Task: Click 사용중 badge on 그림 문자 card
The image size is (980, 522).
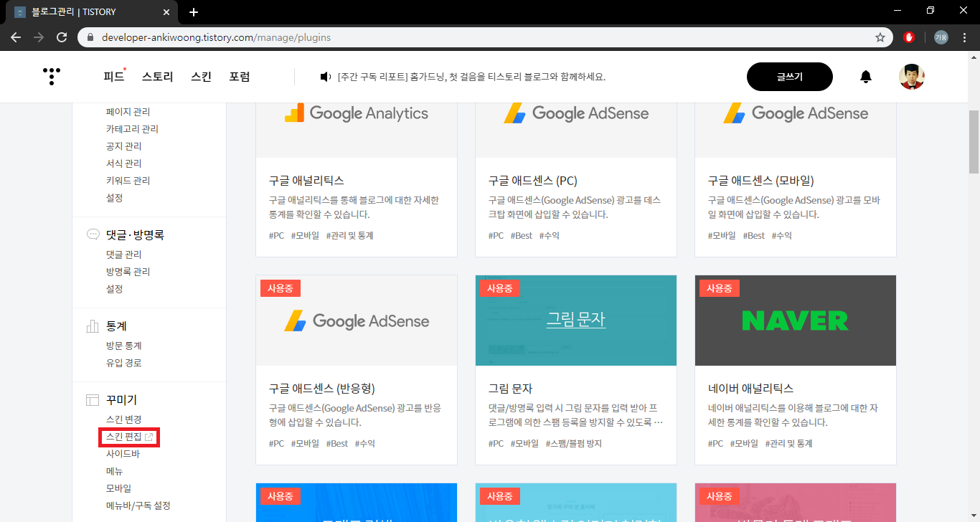Action: 500,288
